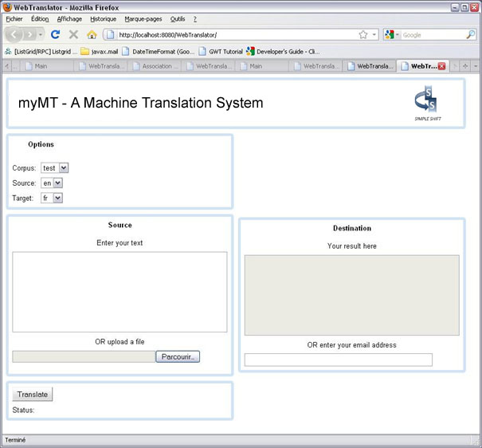Open a new tab with plus icon
The height and width of the screenshot is (448, 482).
click(465, 66)
